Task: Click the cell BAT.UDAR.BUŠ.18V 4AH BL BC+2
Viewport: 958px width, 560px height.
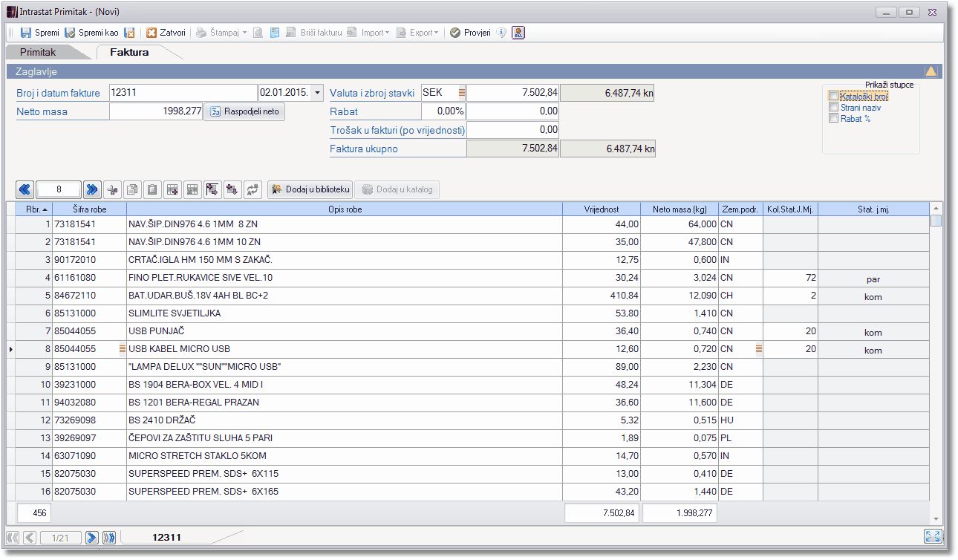Action: [345, 296]
